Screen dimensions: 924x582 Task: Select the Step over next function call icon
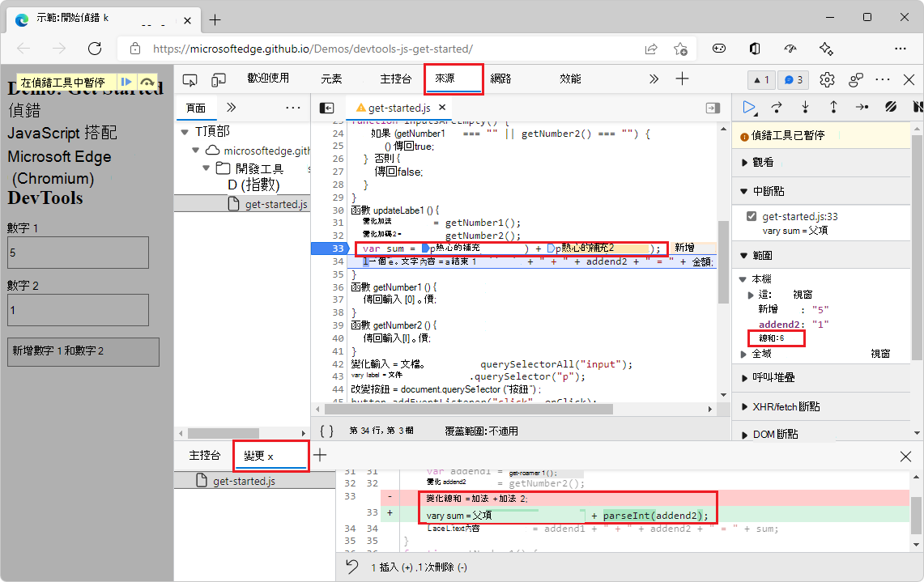click(776, 107)
